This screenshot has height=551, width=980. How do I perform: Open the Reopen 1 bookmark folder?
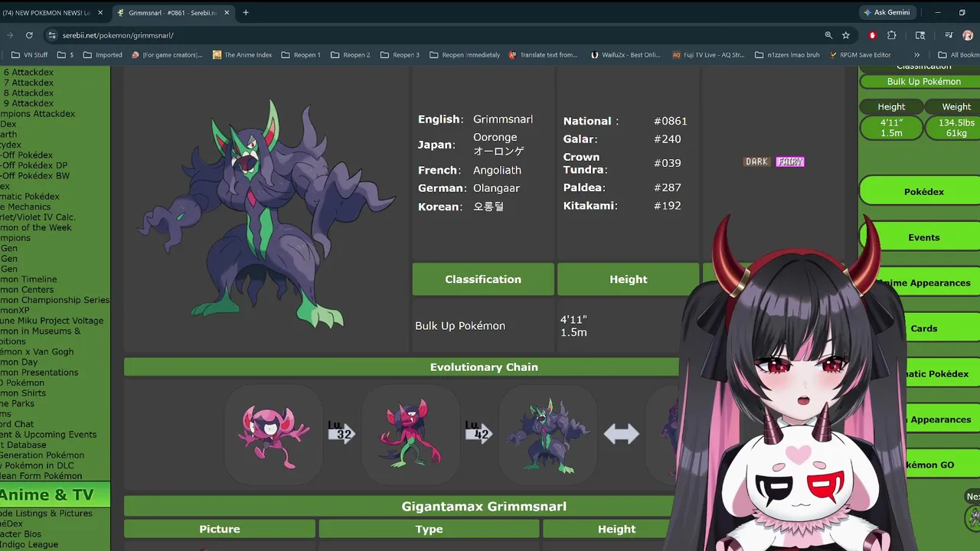[301, 55]
